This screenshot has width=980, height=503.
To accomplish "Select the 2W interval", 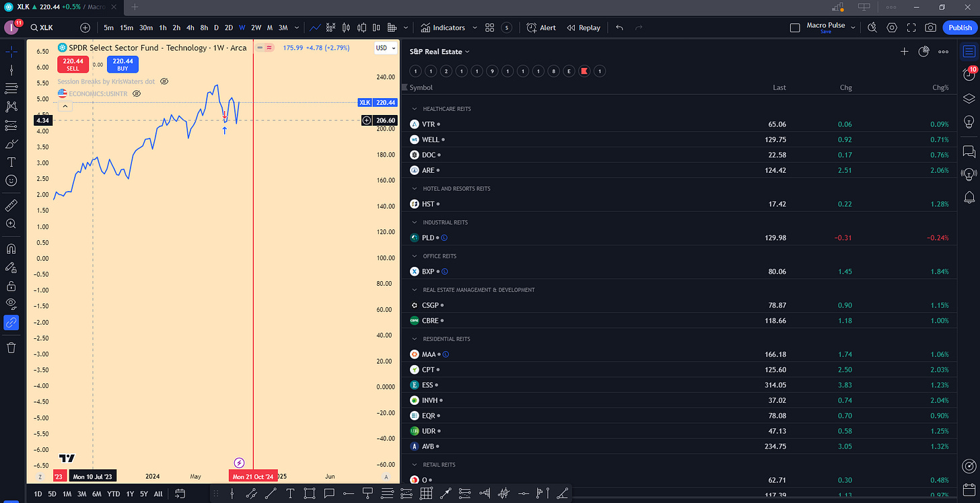I will [x=256, y=28].
